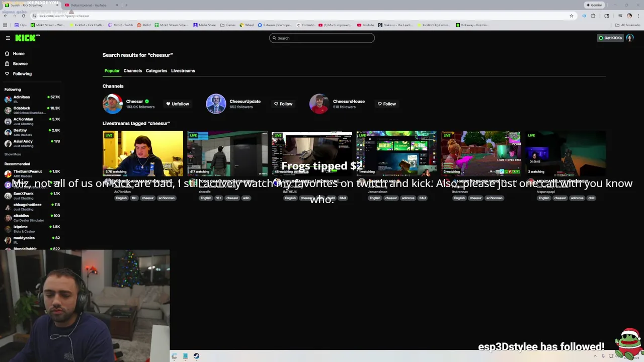
Task: Bookmark this page with the star icon
Action: (x=571, y=16)
